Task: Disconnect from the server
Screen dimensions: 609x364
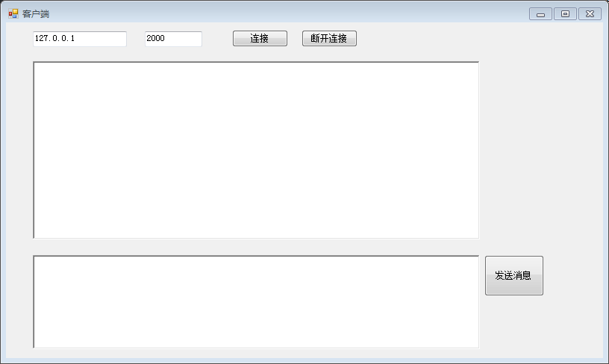Action: click(x=329, y=39)
